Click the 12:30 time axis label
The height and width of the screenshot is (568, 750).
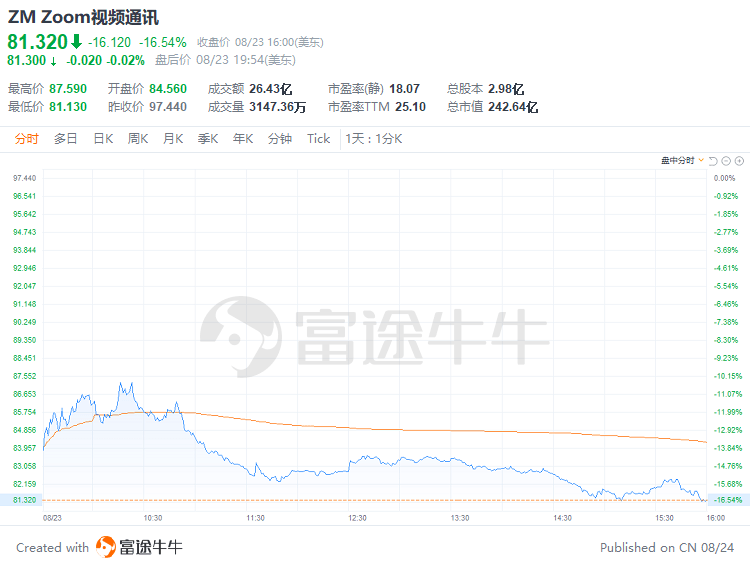(x=357, y=518)
